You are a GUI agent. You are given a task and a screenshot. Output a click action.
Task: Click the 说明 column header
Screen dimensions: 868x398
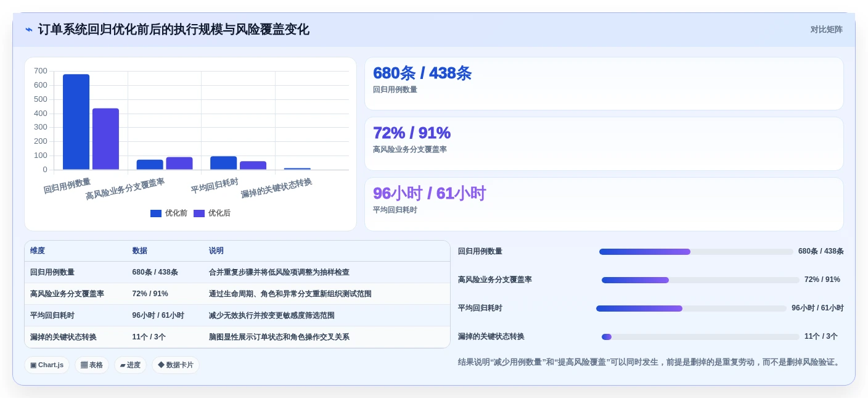pyautogui.click(x=216, y=251)
